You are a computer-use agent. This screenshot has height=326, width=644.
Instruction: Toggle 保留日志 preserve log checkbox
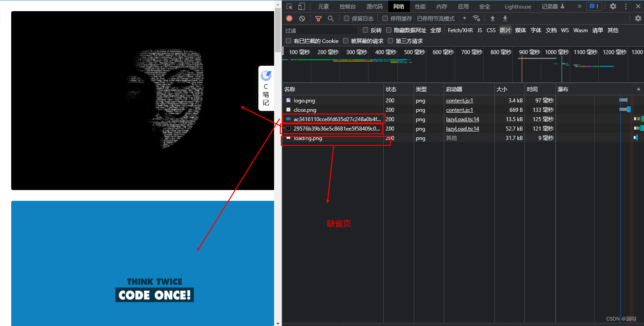click(x=347, y=18)
